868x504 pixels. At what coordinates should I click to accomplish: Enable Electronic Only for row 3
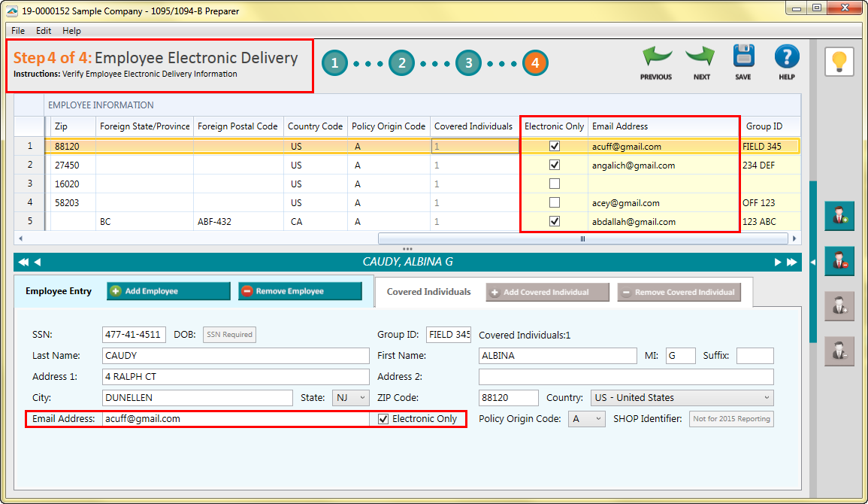555,184
